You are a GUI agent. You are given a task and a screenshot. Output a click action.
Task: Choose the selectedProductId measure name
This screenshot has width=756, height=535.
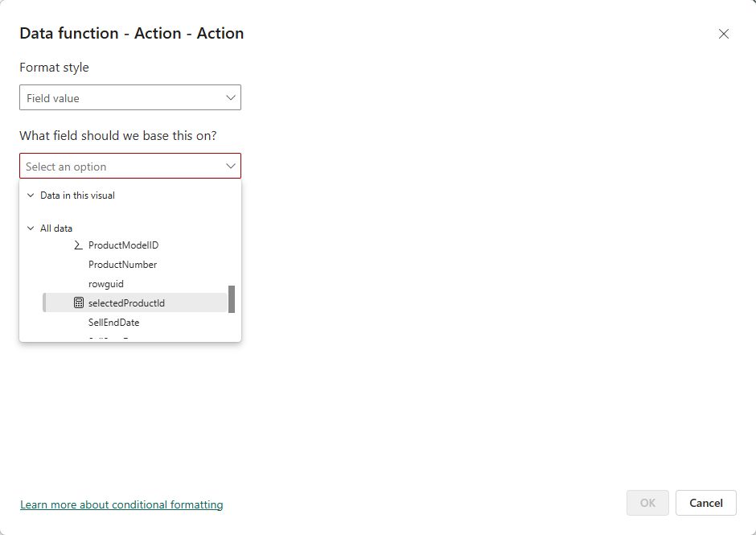(x=126, y=303)
